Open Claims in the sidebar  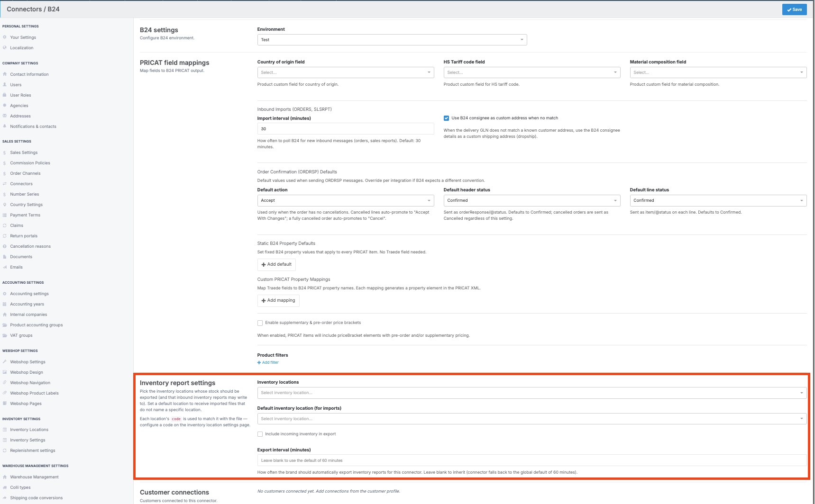[17, 225]
